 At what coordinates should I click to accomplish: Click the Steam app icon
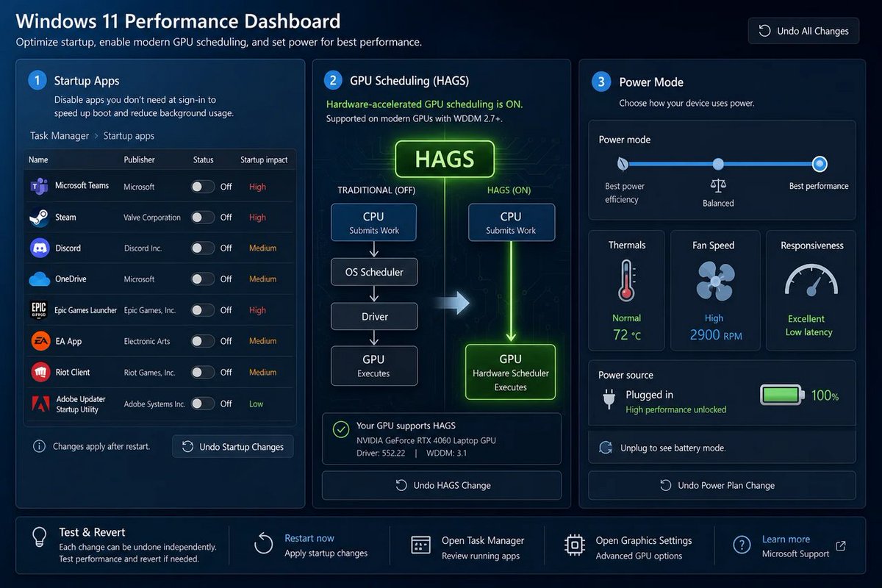tap(39, 218)
